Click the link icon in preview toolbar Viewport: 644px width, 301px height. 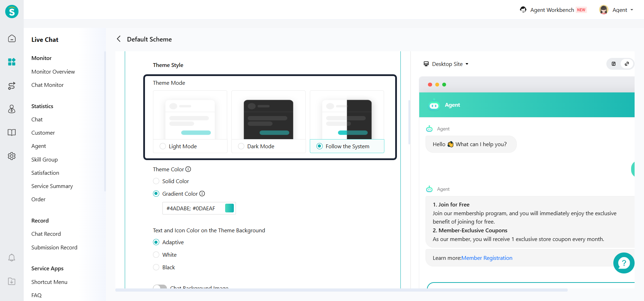point(627,64)
